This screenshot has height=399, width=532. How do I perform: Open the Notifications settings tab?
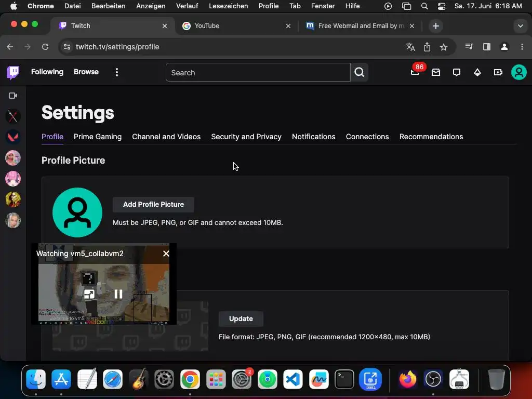coord(313,137)
